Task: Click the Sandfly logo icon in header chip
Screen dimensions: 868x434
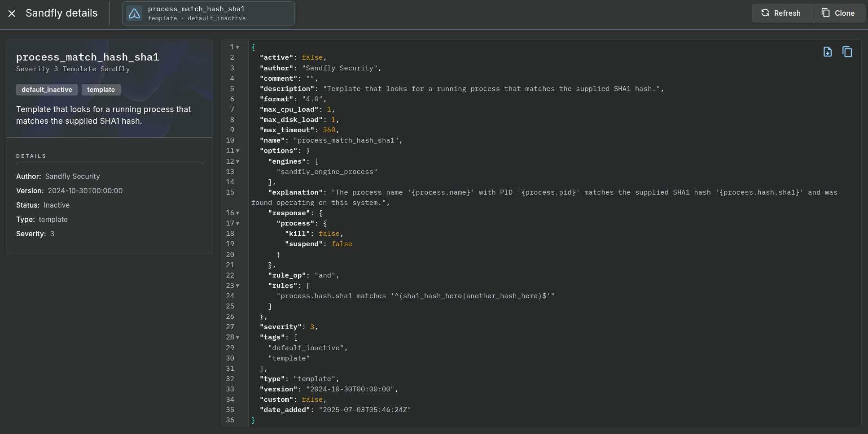Action: point(134,13)
